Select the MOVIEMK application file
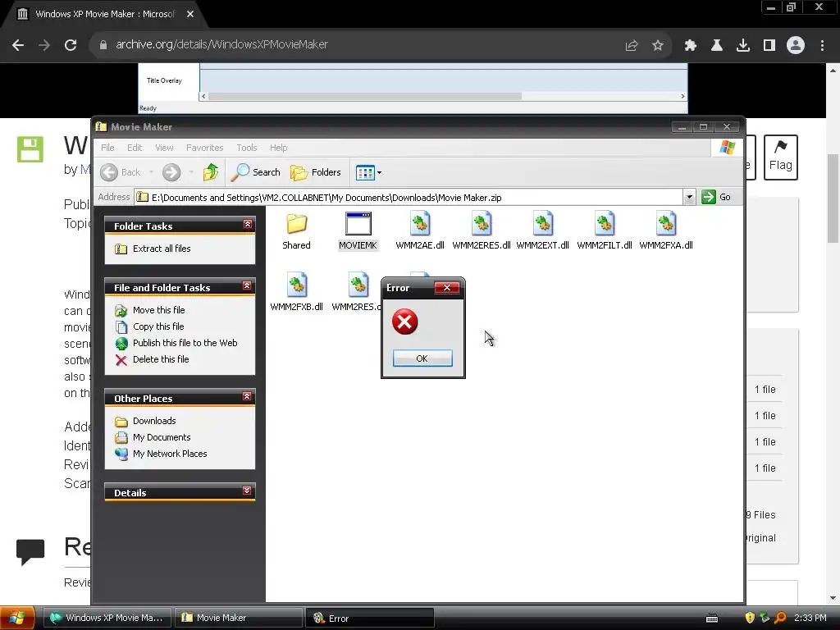Viewport: 840px width, 630px height. click(358, 231)
